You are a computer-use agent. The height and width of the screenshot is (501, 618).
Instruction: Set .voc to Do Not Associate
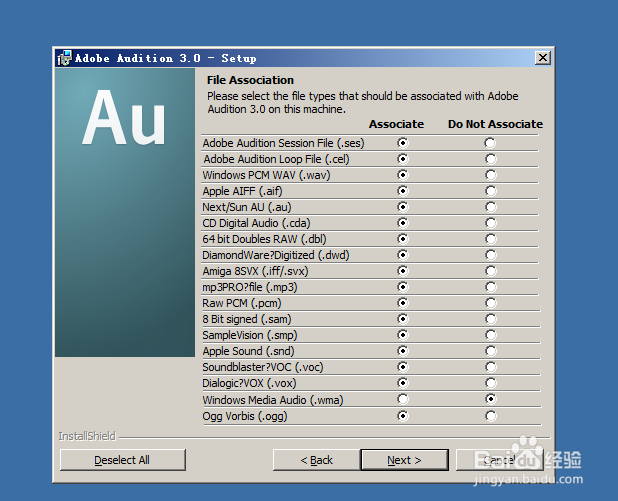coord(490,367)
